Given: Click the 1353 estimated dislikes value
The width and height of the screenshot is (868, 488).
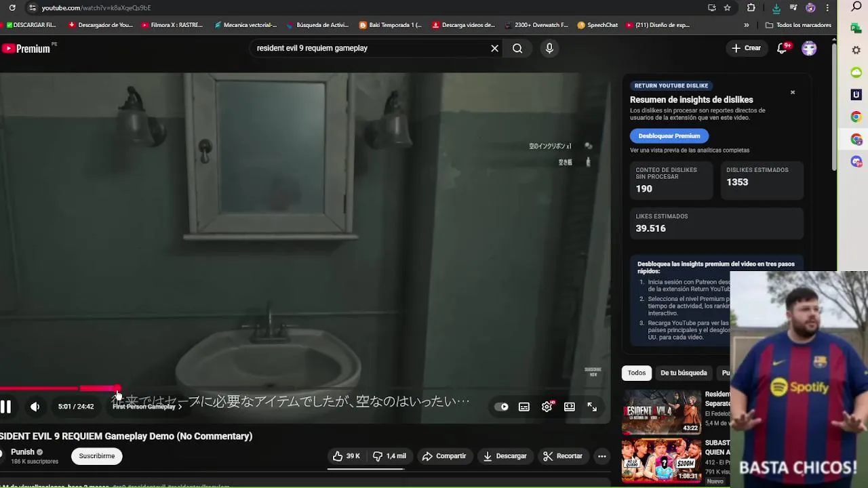Looking at the screenshot, I should (737, 182).
